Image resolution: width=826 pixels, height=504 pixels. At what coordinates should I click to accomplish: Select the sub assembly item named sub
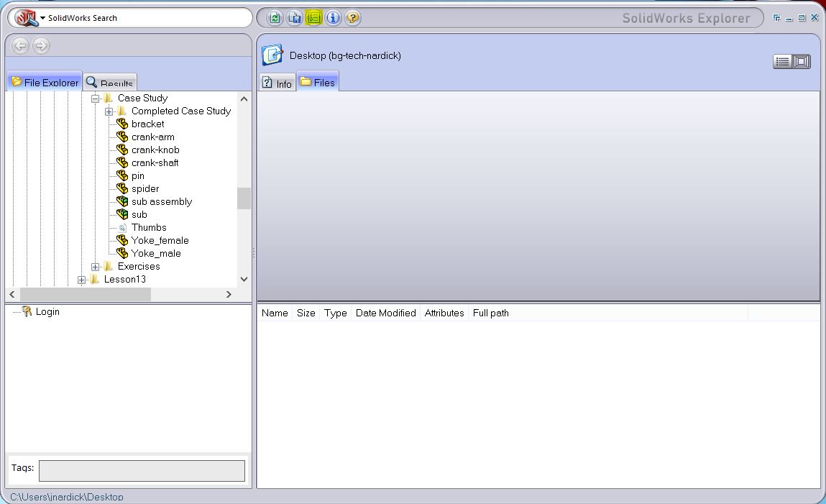(x=139, y=214)
